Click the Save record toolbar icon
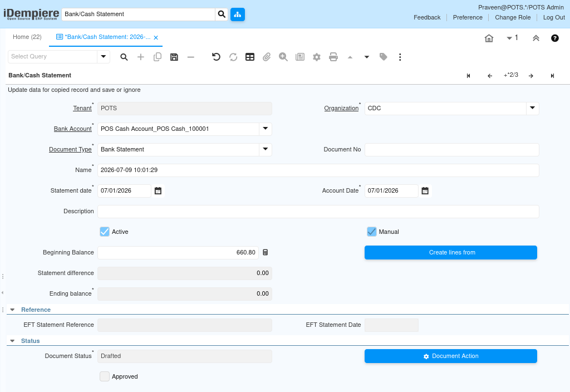This screenshot has width=570, height=392. (x=174, y=57)
